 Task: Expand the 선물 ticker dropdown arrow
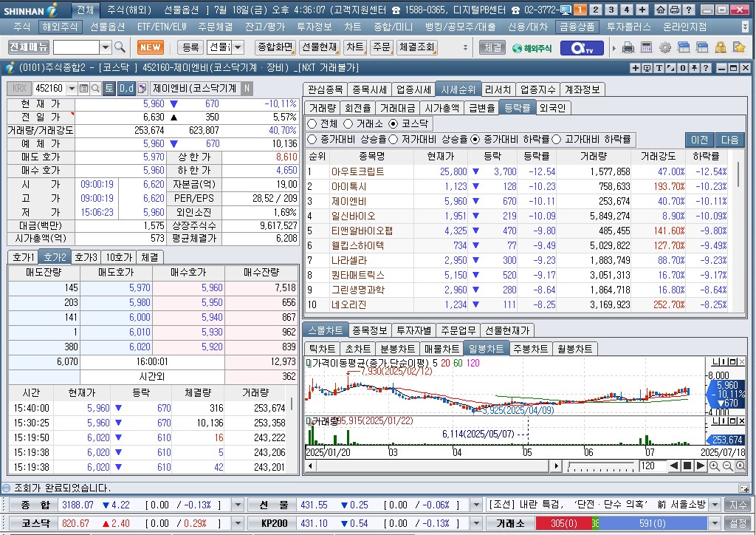point(476,505)
